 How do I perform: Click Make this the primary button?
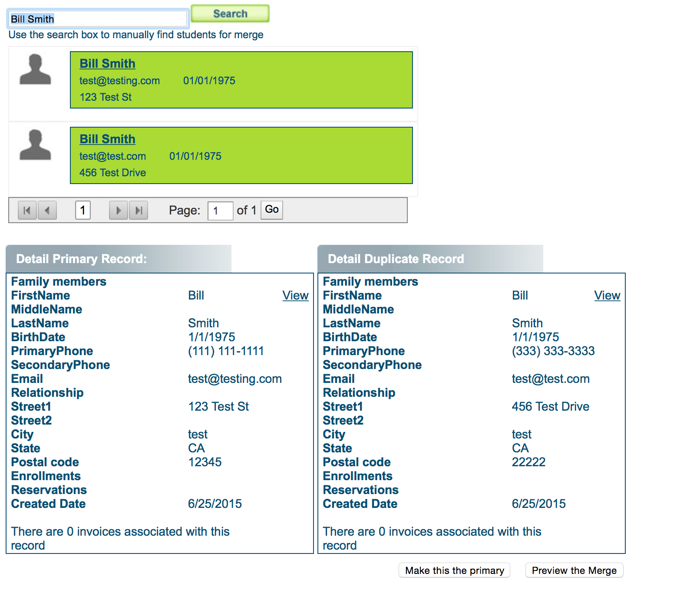click(x=454, y=570)
